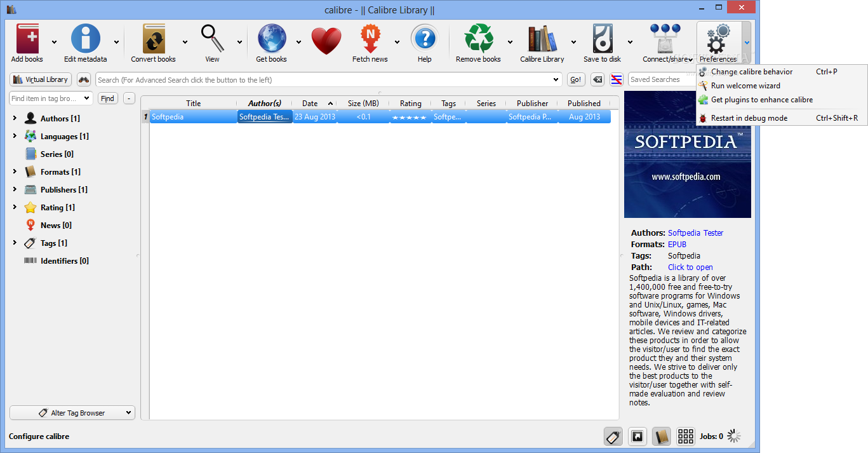The width and height of the screenshot is (868, 453).
Task: Open the Edit metadata dropdown arrow
Action: click(x=116, y=43)
